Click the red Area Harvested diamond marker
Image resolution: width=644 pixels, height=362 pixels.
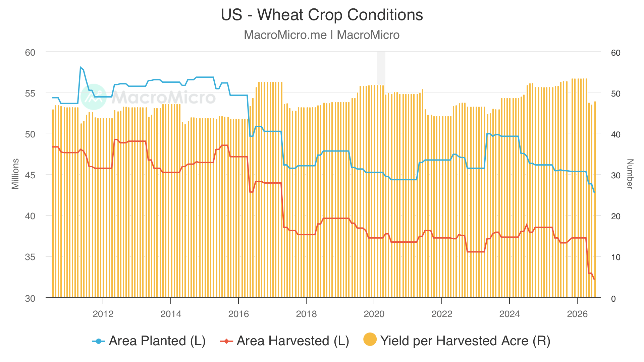226,342
